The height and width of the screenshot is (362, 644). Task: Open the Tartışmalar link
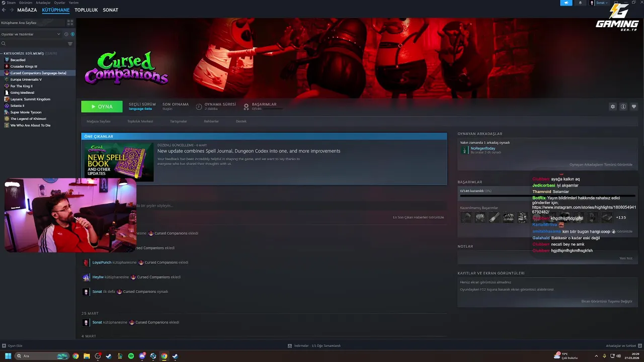pos(179,121)
